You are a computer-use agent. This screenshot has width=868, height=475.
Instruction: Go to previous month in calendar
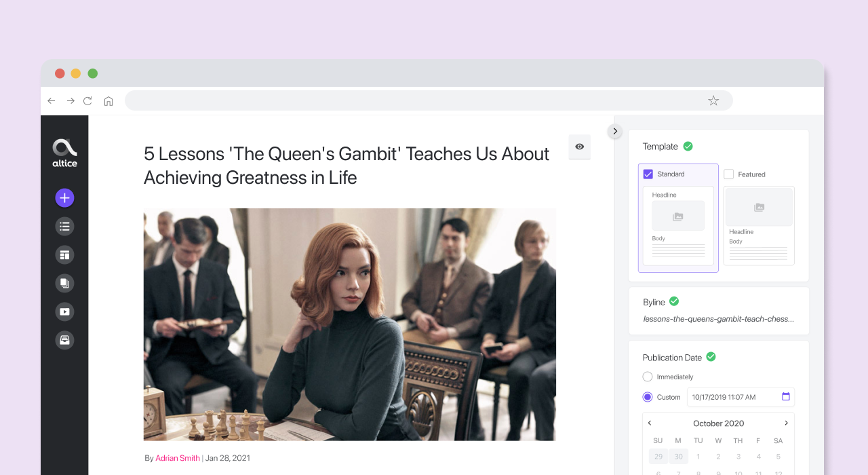(x=650, y=423)
